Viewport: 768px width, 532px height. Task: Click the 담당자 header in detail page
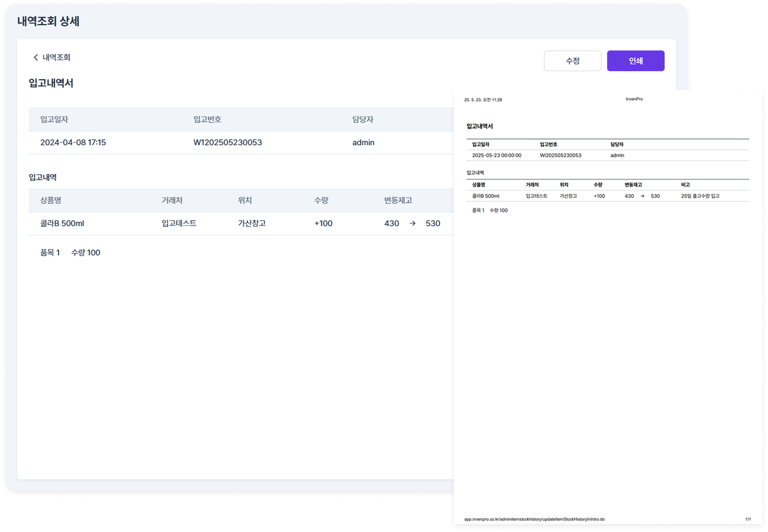[x=362, y=119]
